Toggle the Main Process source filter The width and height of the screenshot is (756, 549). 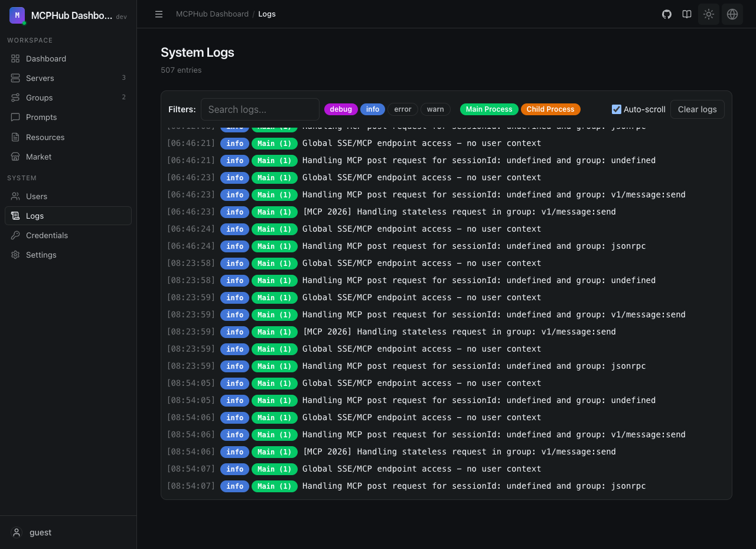(489, 109)
